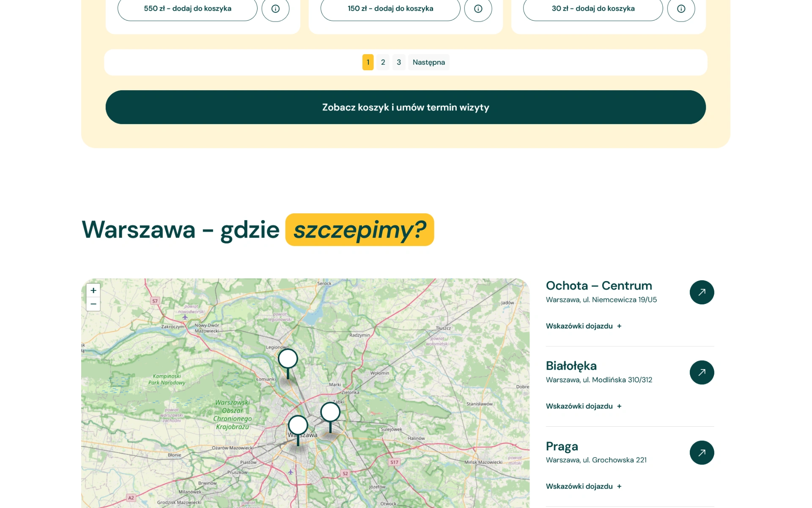Click info icon next to 550 zł button
812x508 pixels.
click(275, 8)
